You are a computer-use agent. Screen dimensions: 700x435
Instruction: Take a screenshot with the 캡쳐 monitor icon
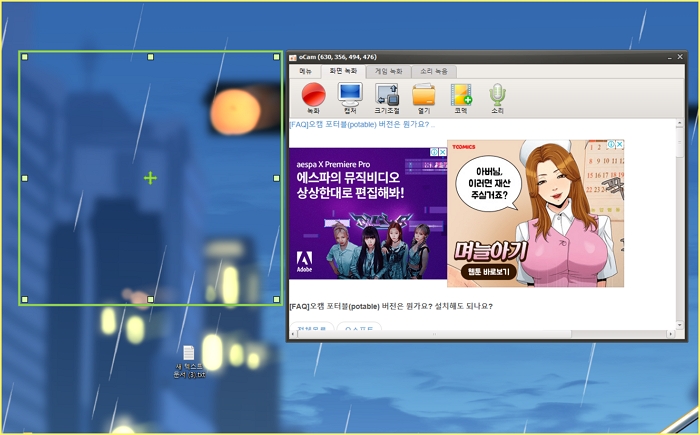click(x=350, y=97)
